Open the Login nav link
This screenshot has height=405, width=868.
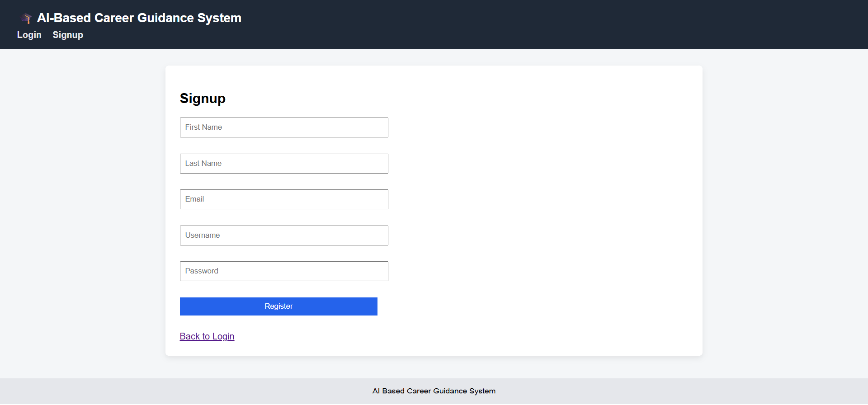pyautogui.click(x=29, y=35)
